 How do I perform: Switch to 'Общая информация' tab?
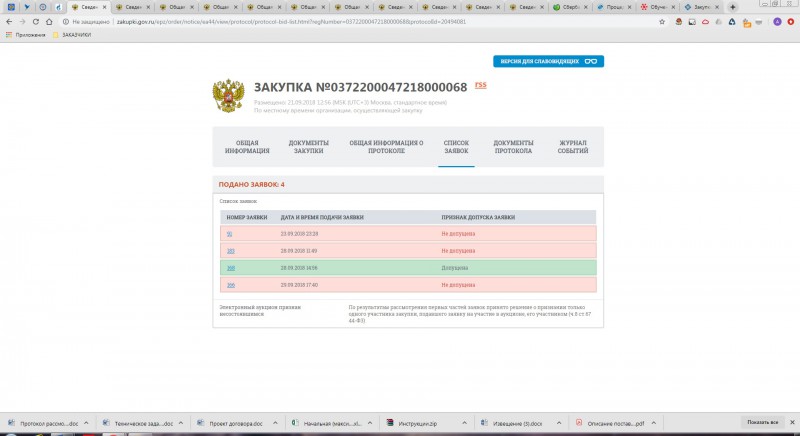pyautogui.click(x=247, y=147)
